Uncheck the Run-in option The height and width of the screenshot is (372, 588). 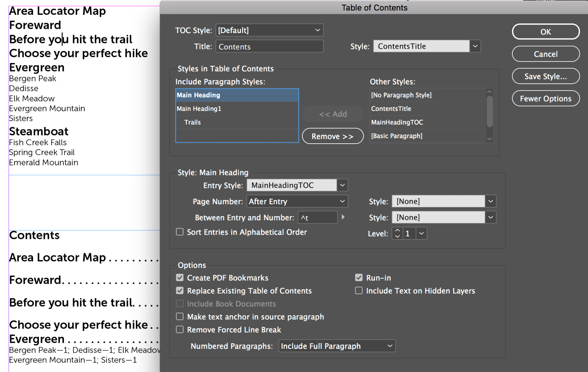pos(359,278)
